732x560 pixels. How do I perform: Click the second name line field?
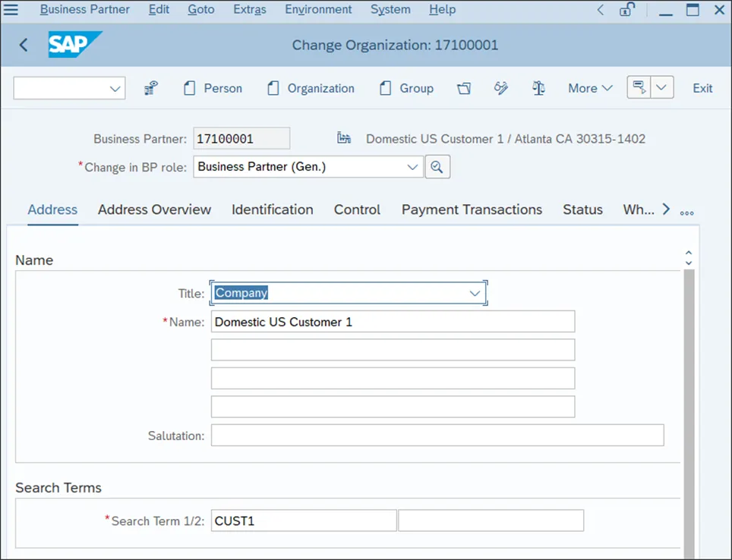tap(393, 350)
